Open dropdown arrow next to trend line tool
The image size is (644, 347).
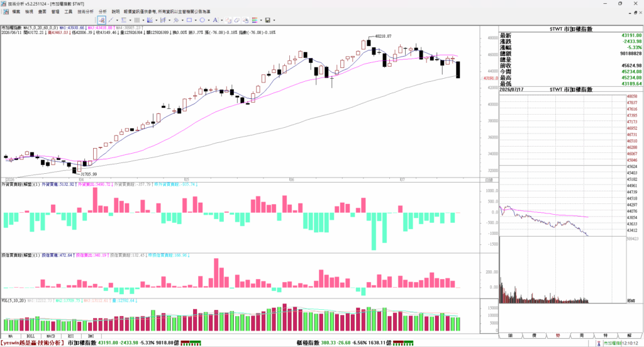(117, 20)
